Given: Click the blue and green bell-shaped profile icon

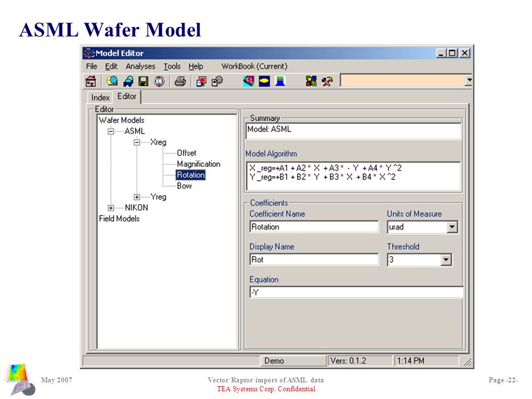Looking at the screenshot, I should click(280, 81).
